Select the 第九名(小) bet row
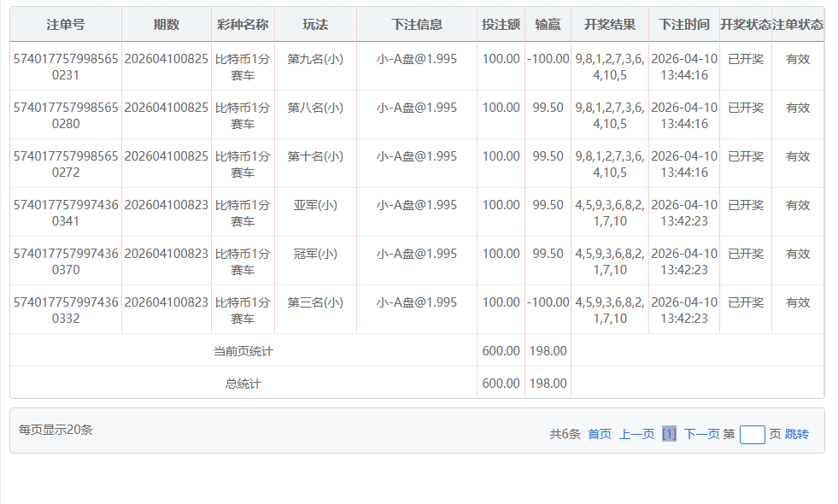 (x=315, y=60)
